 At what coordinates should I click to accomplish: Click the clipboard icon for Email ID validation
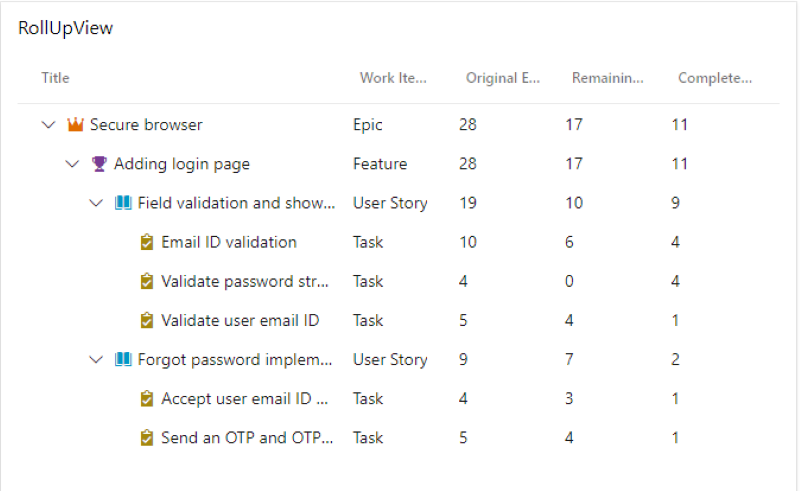coord(147,242)
